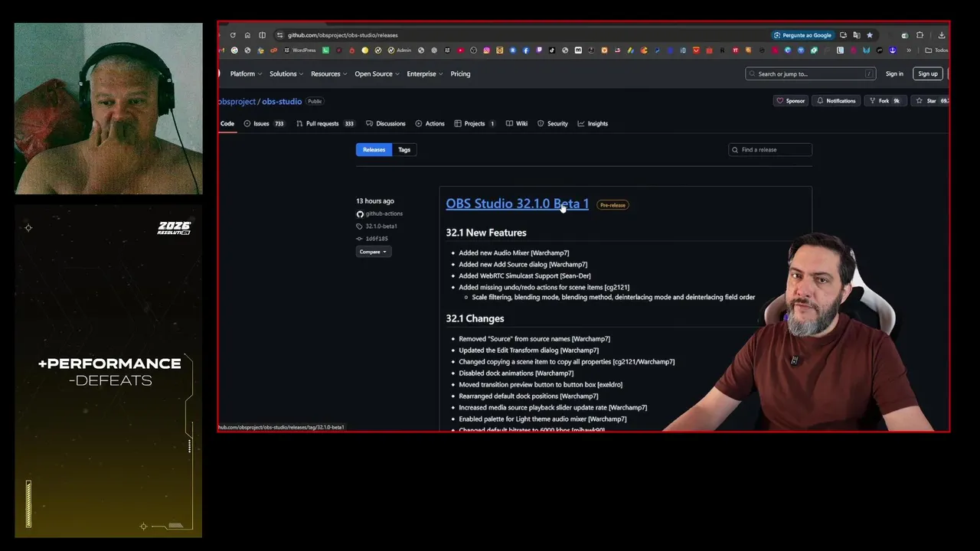Click the Pergunte ao Google button
Viewport: 980px width, 551px height.
(x=802, y=35)
